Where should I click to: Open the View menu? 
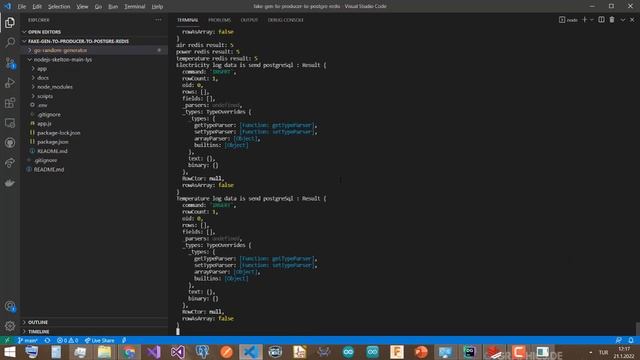[x=82, y=7]
